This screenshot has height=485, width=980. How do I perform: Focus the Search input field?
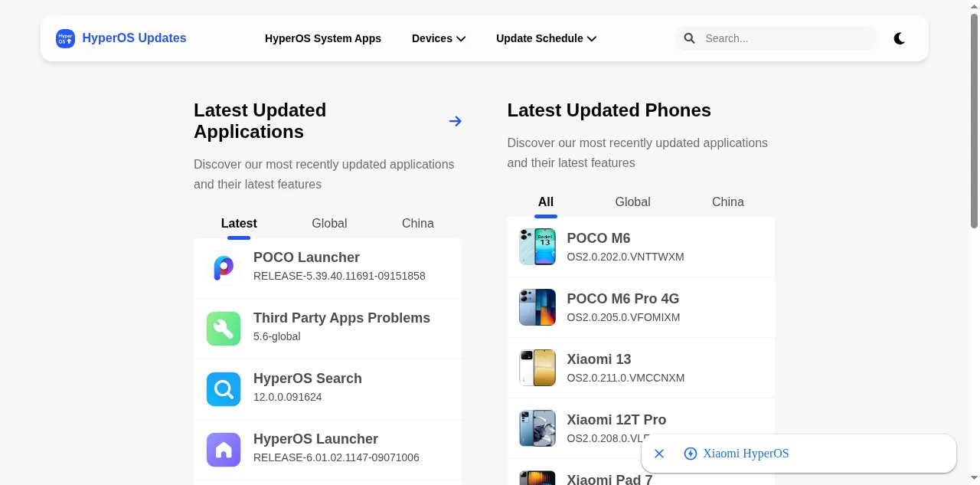(x=789, y=38)
